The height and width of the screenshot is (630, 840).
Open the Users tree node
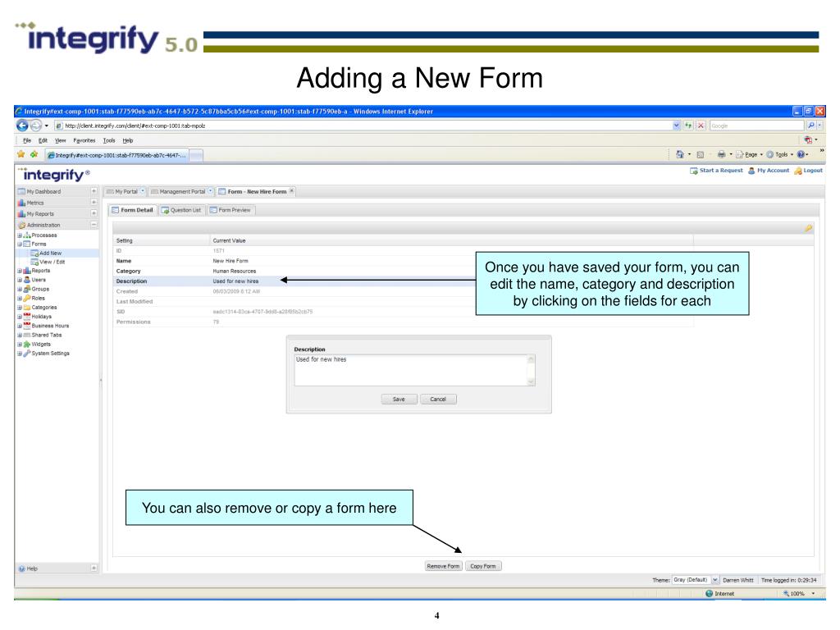[39, 280]
